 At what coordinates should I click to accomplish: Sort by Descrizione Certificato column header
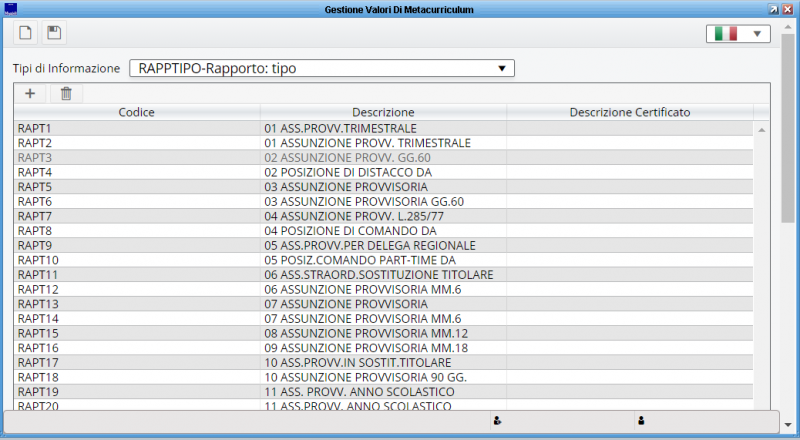(x=630, y=112)
